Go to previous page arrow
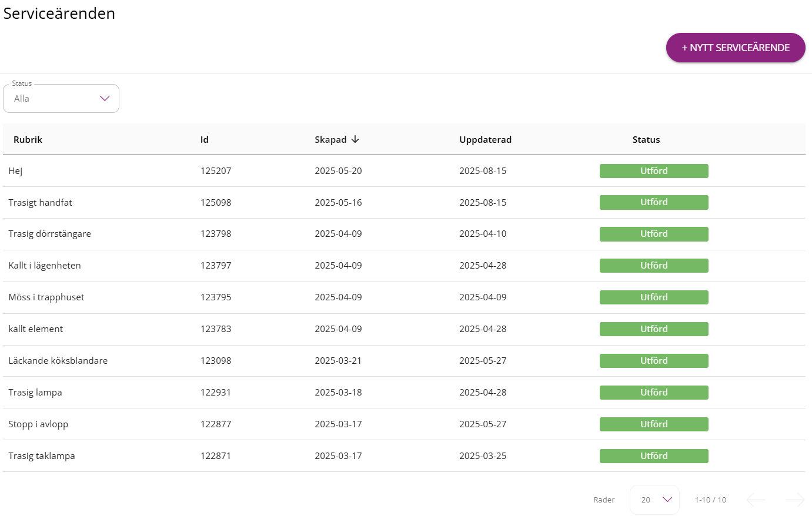The width and height of the screenshot is (812, 516). [756, 500]
